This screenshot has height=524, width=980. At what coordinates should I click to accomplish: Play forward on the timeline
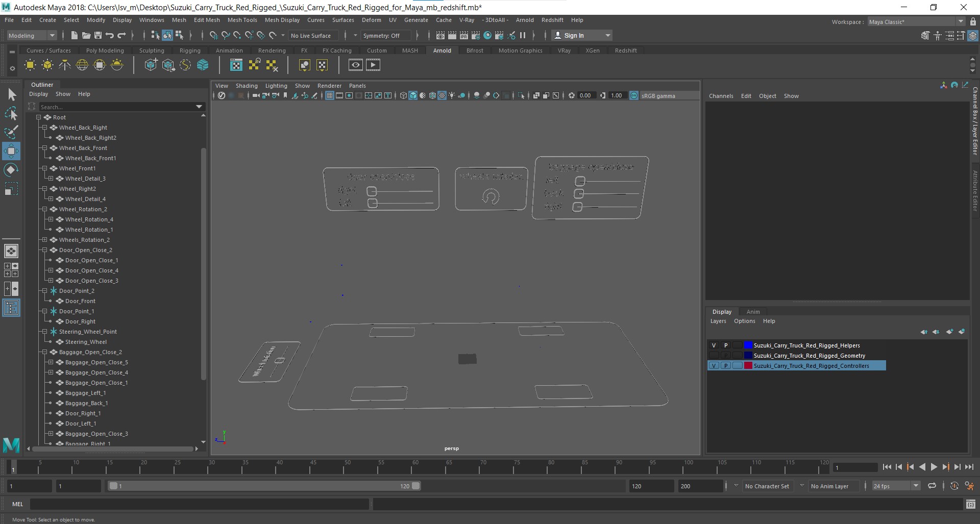coord(934,467)
